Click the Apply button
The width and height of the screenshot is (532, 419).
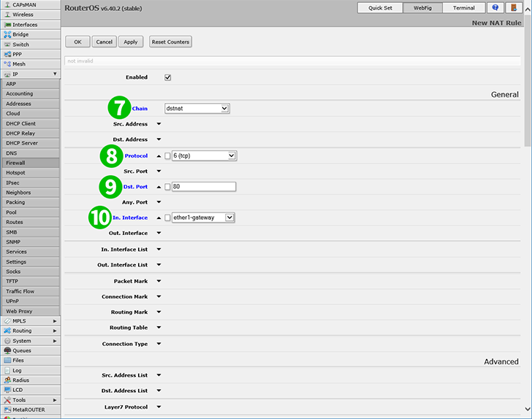(x=131, y=42)
